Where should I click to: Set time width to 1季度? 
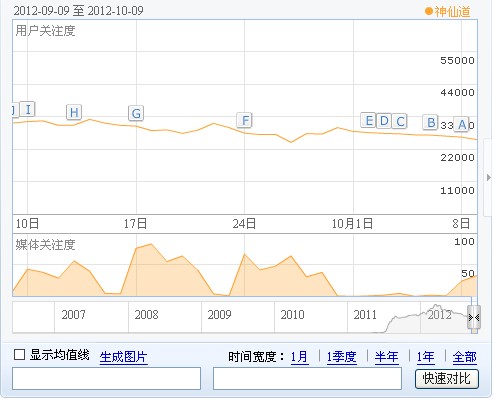(x=341, y=357)
